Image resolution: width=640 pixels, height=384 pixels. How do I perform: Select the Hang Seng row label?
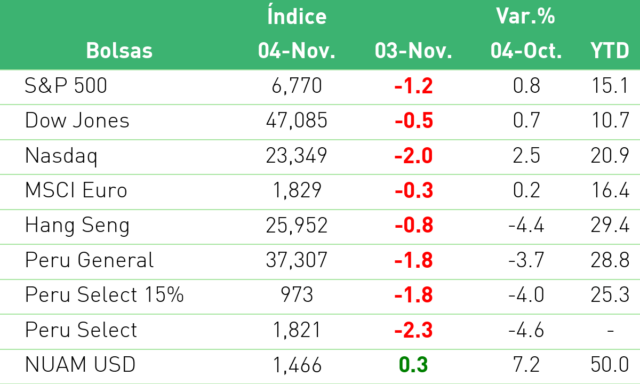coord(77,226)
